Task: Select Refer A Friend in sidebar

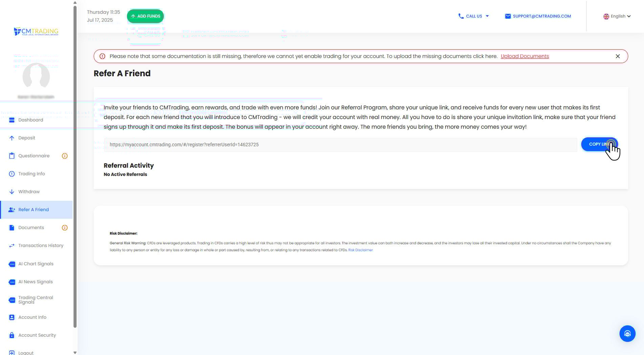Action: click(36, 210)
